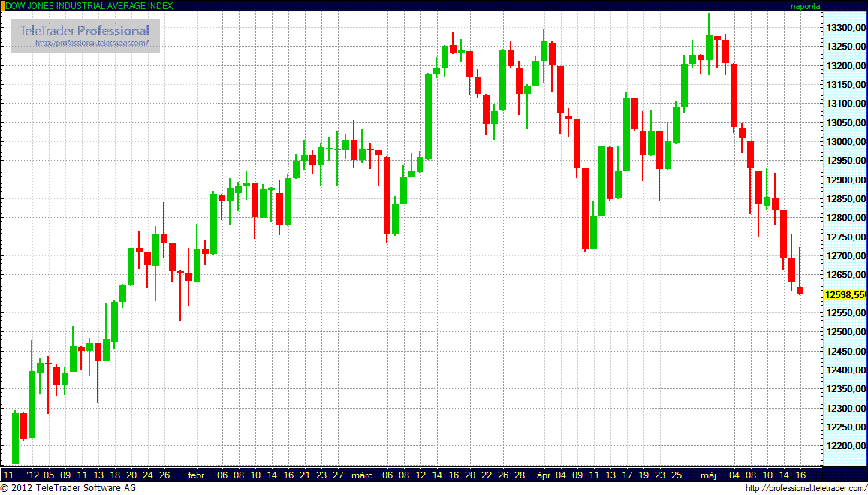This screenshot has height=495, width=868.
Task: Click the 18 date label on time axis
Action: (115, 475)
